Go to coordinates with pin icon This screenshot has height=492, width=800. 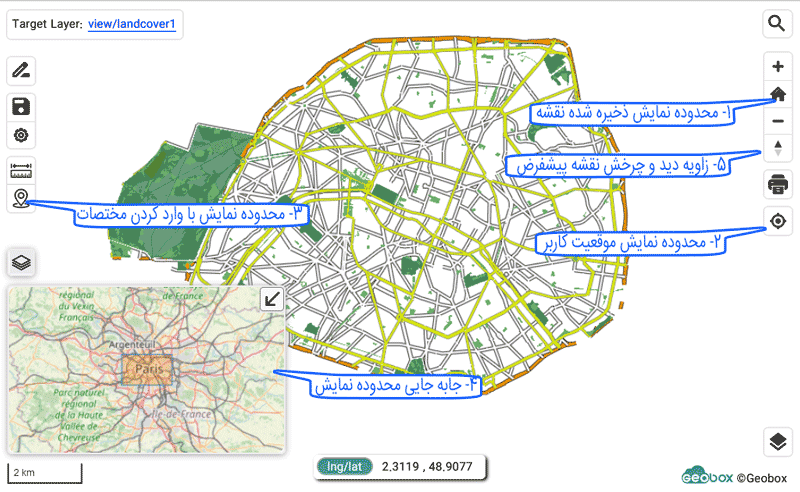pyautogui.click(x=21, y=200)
